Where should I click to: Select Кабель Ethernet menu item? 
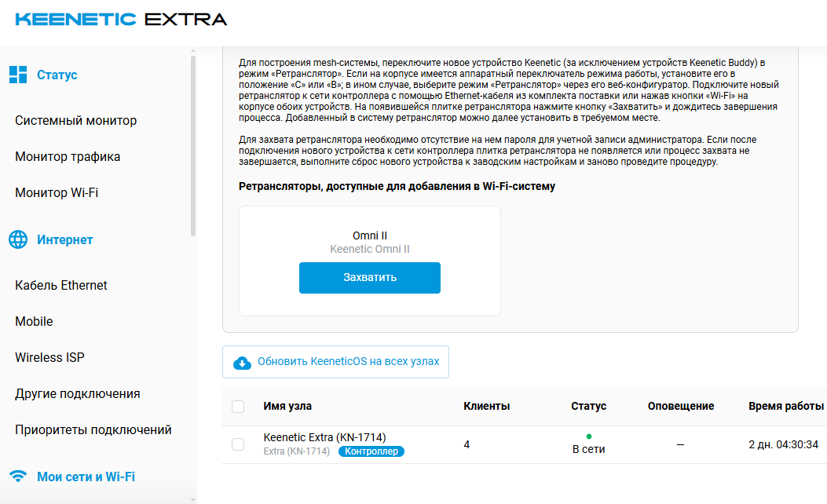click(x=61, y=285)
